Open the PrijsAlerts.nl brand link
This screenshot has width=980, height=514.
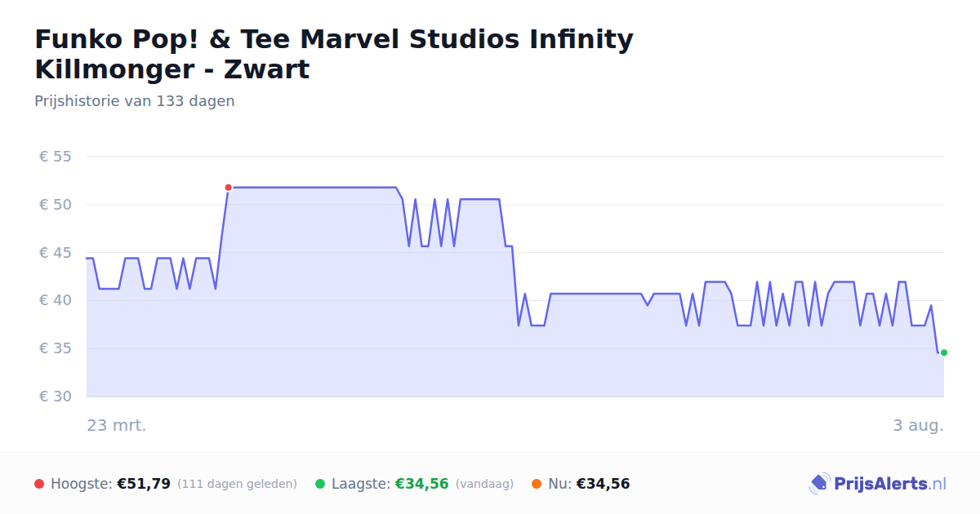click(x=878, y=484)
